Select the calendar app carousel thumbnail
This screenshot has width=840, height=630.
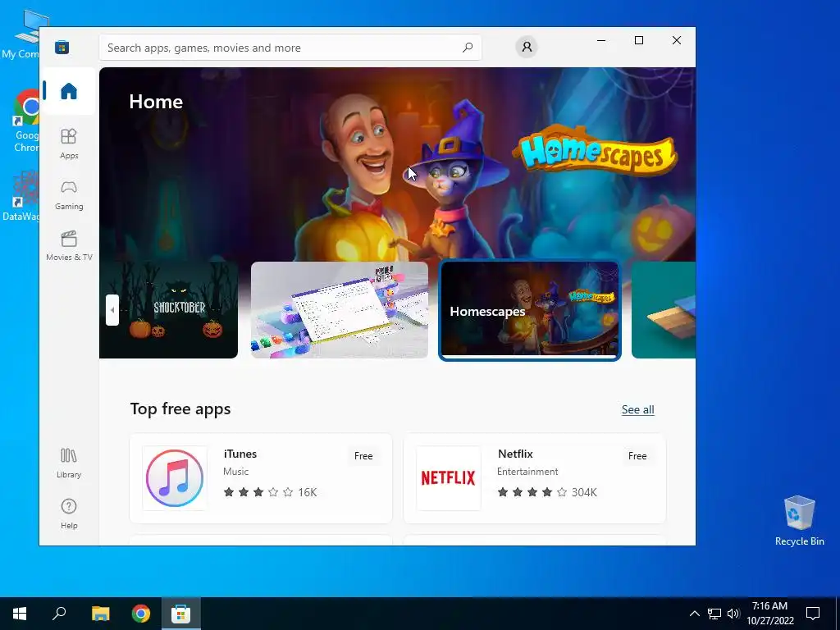[339, 309]
